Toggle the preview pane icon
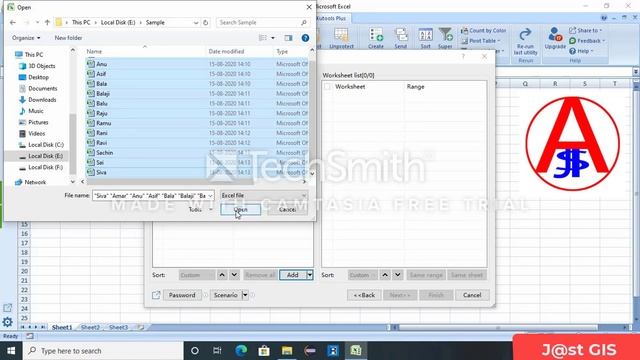This screenshot has height=360, width=640. click(x=288, y=38)
